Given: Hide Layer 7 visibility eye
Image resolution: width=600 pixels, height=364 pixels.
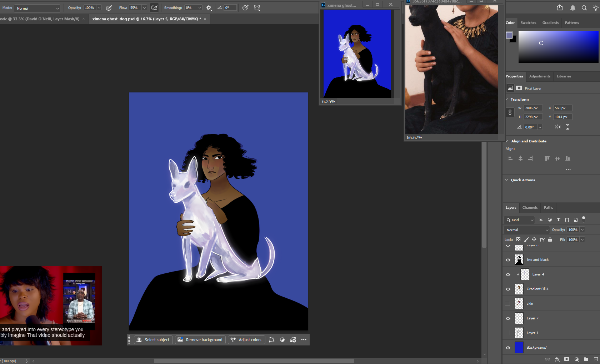Looking at the screenshot, I should point(508,318).
